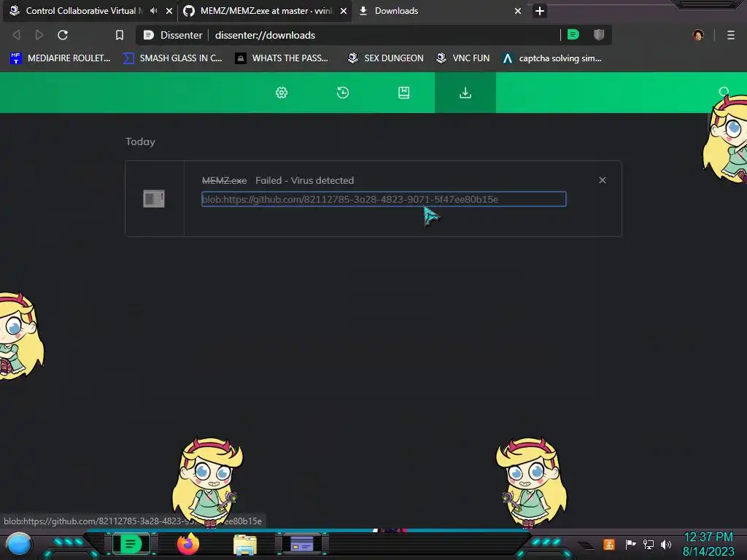Click the MEMZ.exe file name
Viewport: 747px width, 560px height.
point(225,181)
